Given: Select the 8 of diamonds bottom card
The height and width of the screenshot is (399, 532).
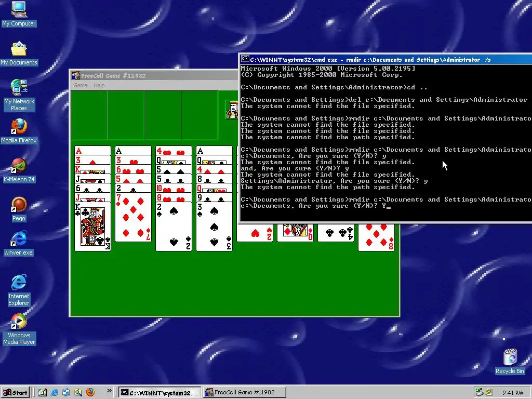Looking at the screenshot, I should coord(376,237).
